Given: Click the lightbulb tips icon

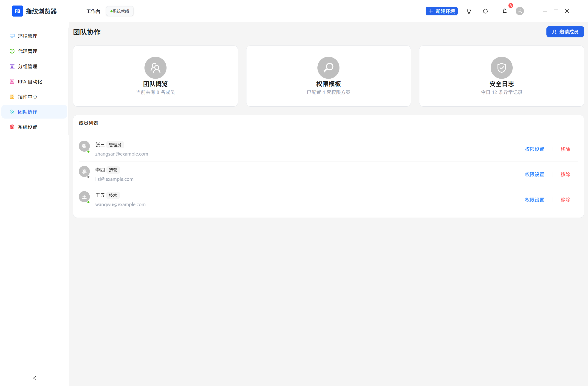Looking at the screenshot, I should (469, 11).
